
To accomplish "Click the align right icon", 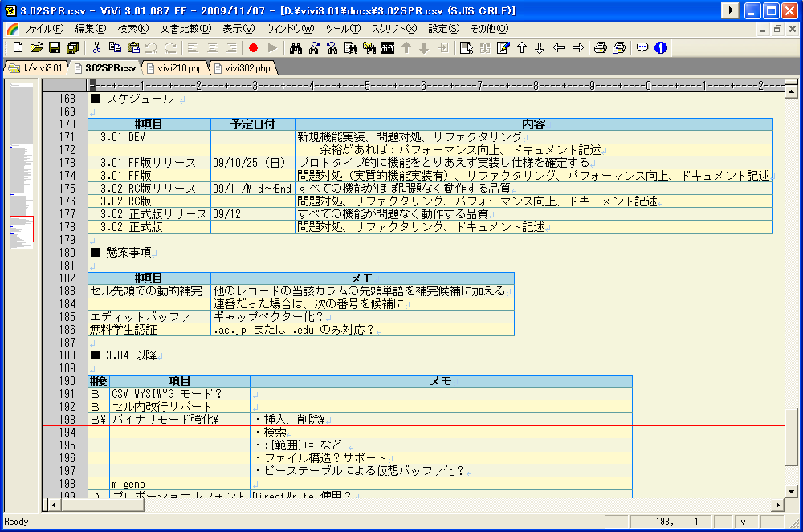I will tap(231, 47).
